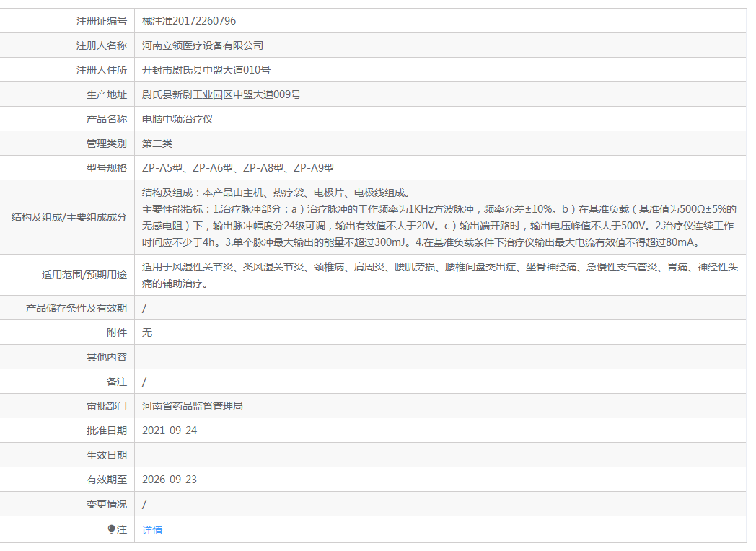The height and width of the screenshot is (551, 756).
Task: Select approver 河南省药品监督管理局
Action: point(193,406)
